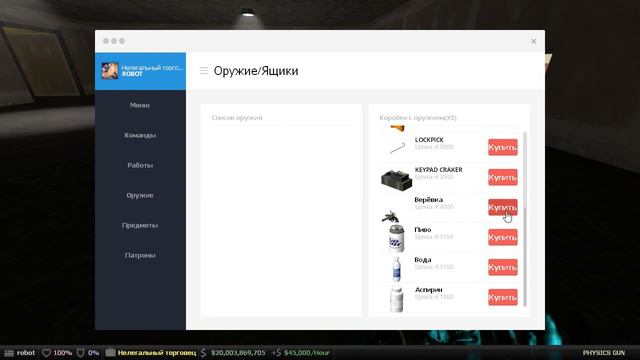Click the rope item image
The image size is (640, 360).
point(391,216)
